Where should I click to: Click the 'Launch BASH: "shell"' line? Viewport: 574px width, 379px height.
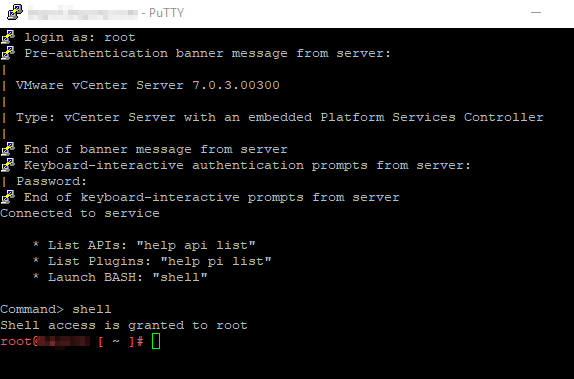128,277
